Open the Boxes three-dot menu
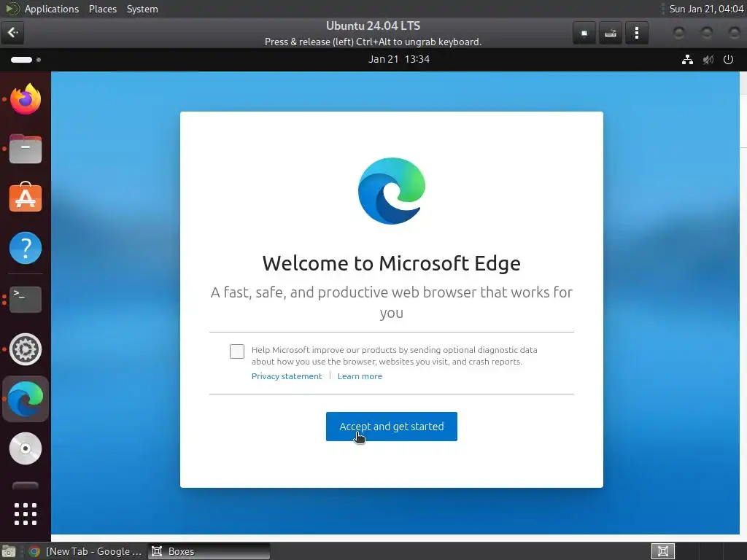 point(636,33)
